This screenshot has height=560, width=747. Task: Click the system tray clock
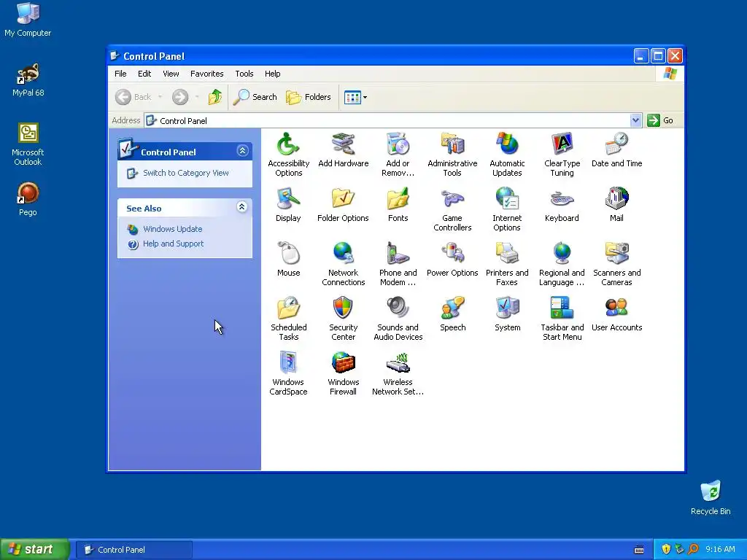pos(720,550)
